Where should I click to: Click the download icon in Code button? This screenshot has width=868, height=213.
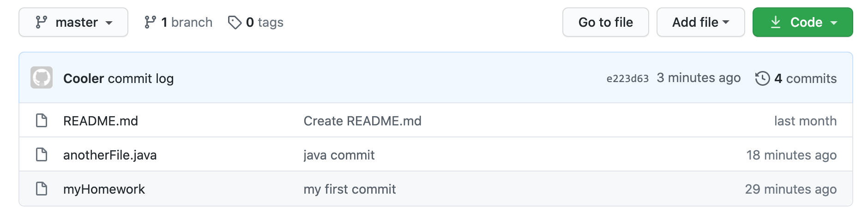coord(776,22)
